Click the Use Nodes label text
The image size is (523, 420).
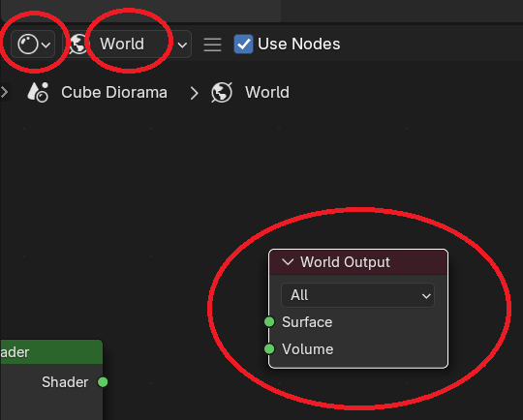pos(299,44)
